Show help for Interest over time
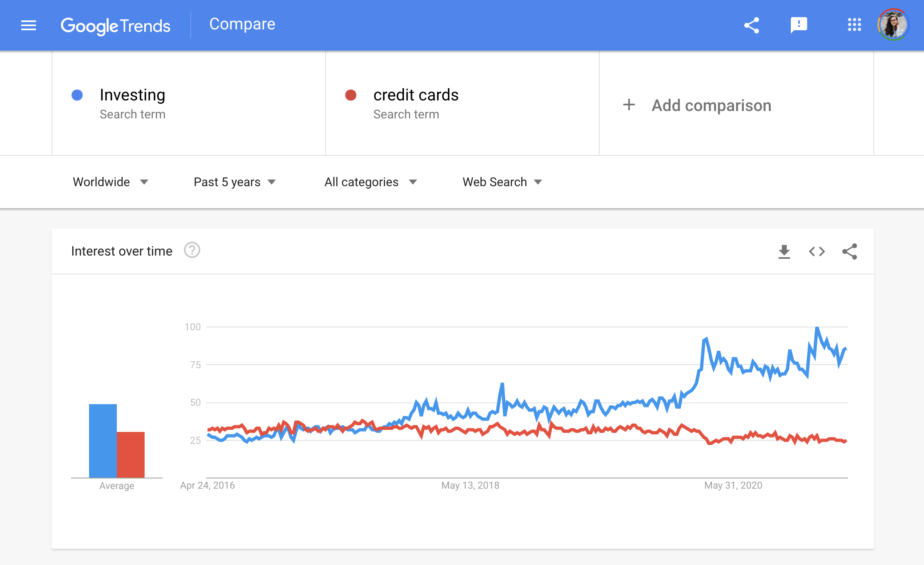 (192, 250)
